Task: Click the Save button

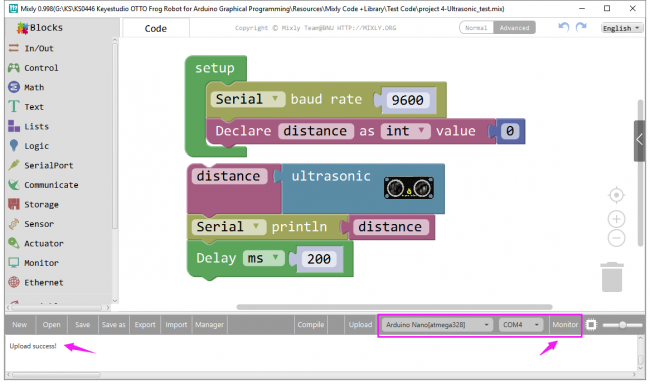Action: [82, 325]
